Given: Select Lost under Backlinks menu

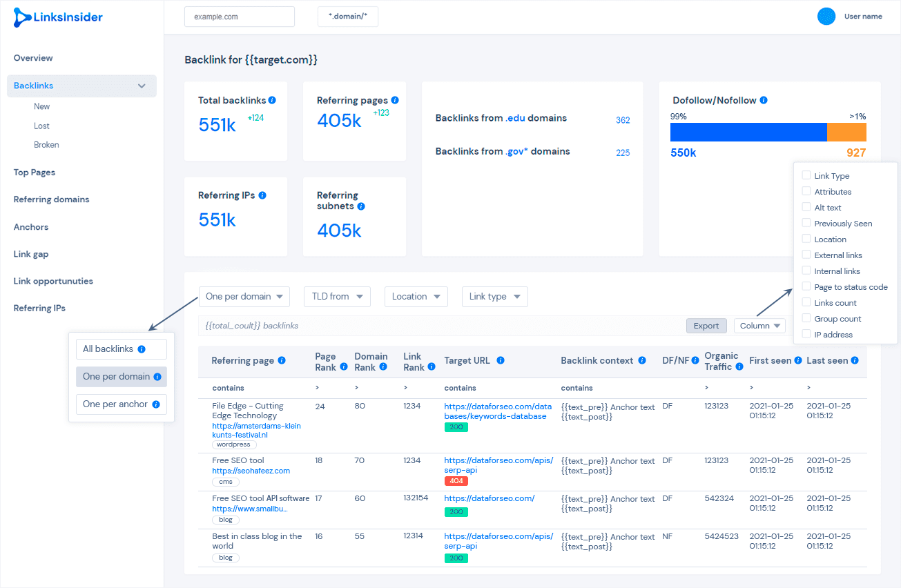Looking at the screenshot, I should click(x=43, y=125).
